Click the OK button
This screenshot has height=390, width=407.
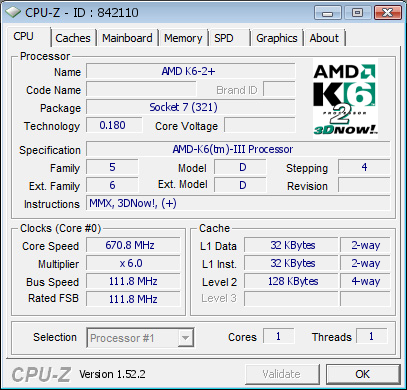coord(363,374)
